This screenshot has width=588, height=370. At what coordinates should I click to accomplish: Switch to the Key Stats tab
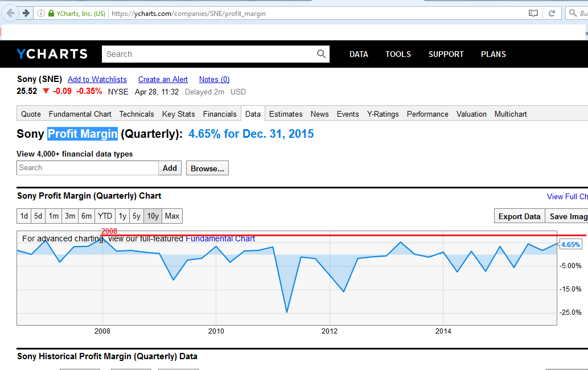click(x=178, y=114)
